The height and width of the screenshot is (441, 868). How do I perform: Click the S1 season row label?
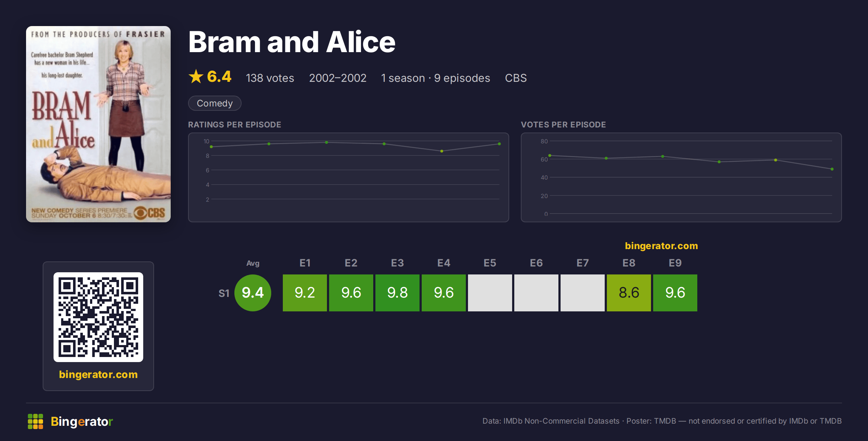[x=224, y=293]
